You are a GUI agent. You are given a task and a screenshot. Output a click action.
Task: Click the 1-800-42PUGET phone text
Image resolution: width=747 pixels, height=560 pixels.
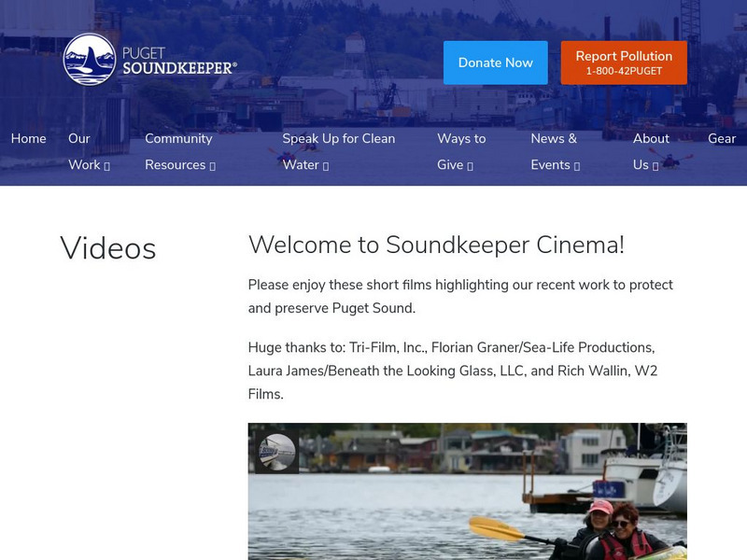pyautogui.click(x=622, y=69)
